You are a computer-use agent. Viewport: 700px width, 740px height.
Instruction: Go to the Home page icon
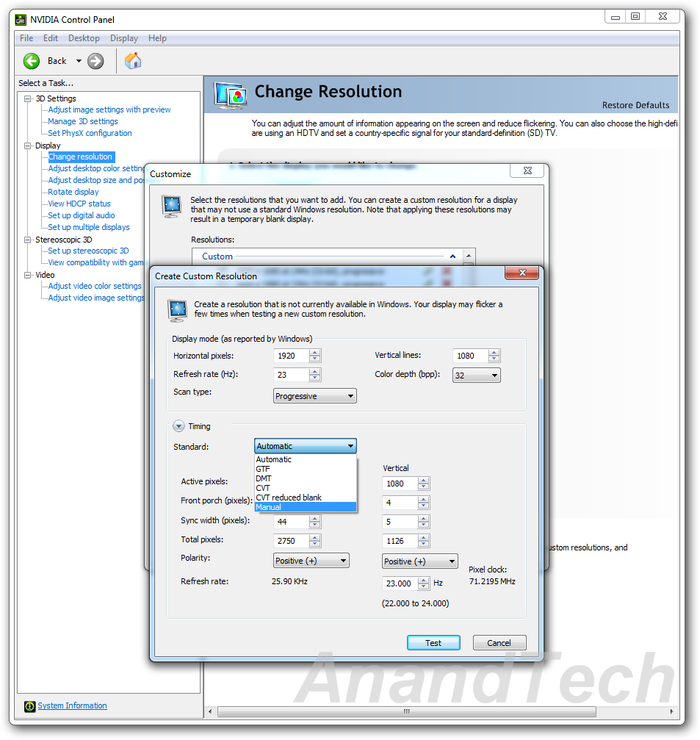(133, 60)
